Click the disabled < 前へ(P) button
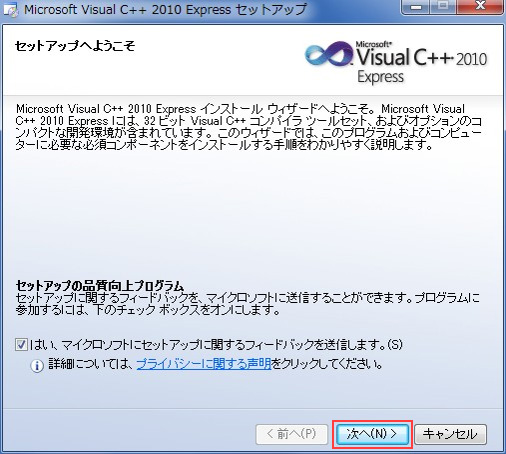 pyautogui.click(x=292, y=434)
